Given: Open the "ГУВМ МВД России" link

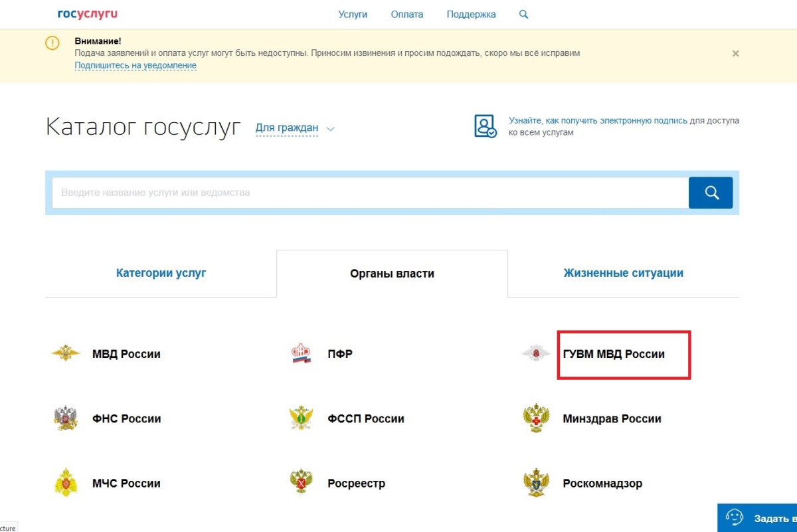Looking at the screenshot, I should pyautogui.click(x=614, y=354).
